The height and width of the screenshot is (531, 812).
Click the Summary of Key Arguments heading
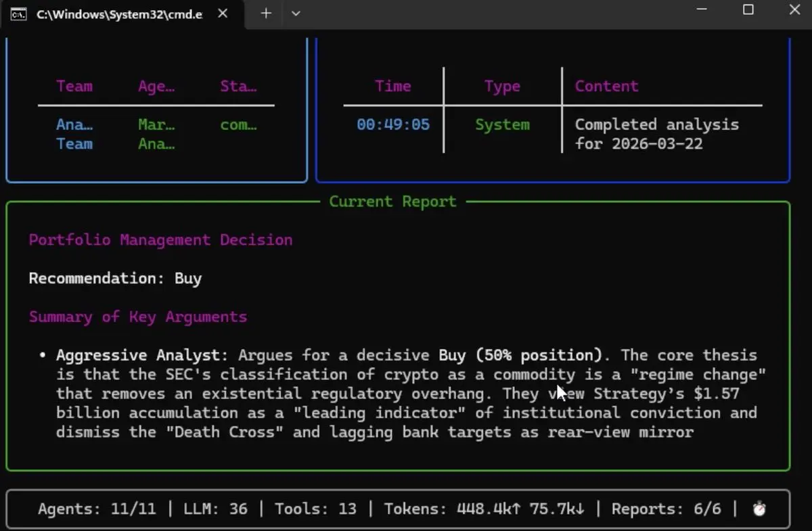click(137, 317)
